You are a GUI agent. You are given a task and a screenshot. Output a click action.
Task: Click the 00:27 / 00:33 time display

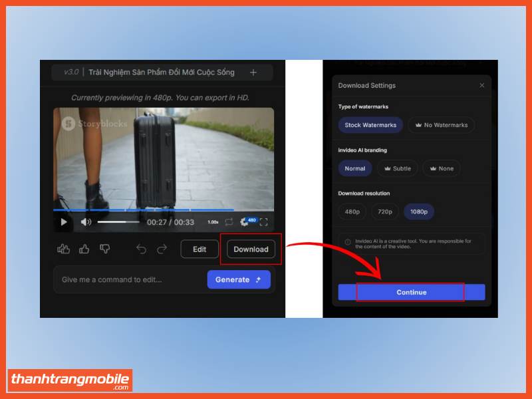[x=170, y=222]
